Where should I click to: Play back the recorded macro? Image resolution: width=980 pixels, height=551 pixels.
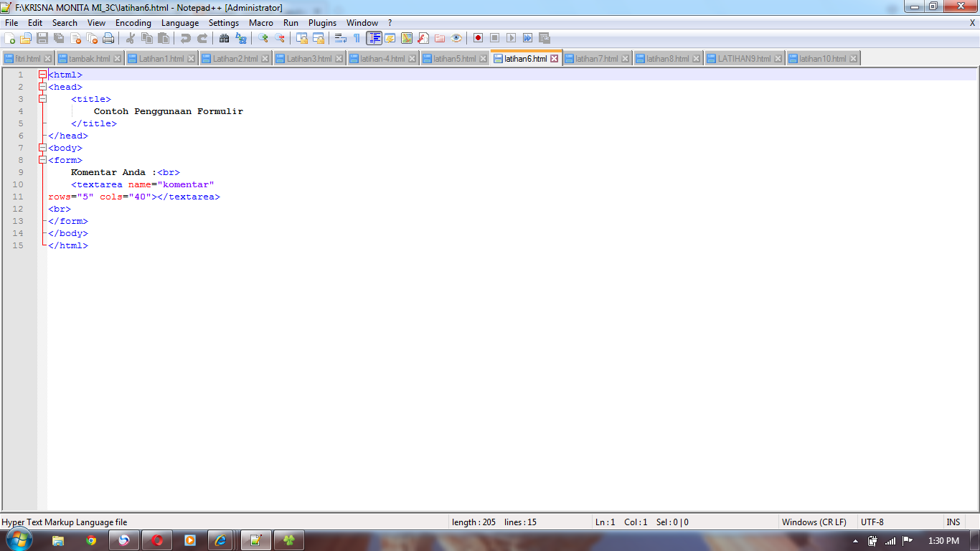[x=512, y=38]
